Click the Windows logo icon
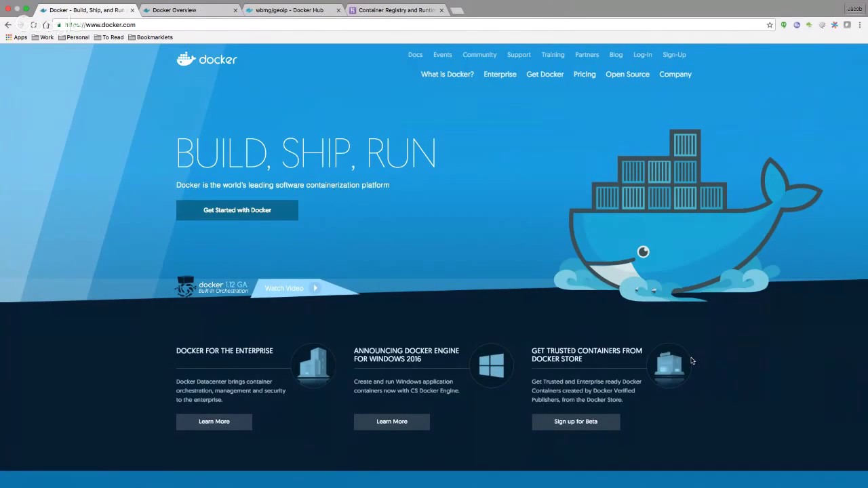Screen dimensions: 868x488 click(492, 366)
